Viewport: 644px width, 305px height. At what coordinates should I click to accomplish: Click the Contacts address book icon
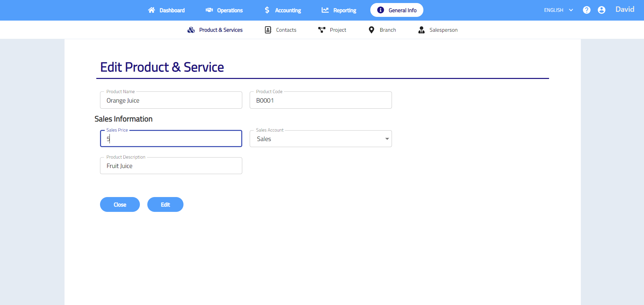click(x=268, y=30)
